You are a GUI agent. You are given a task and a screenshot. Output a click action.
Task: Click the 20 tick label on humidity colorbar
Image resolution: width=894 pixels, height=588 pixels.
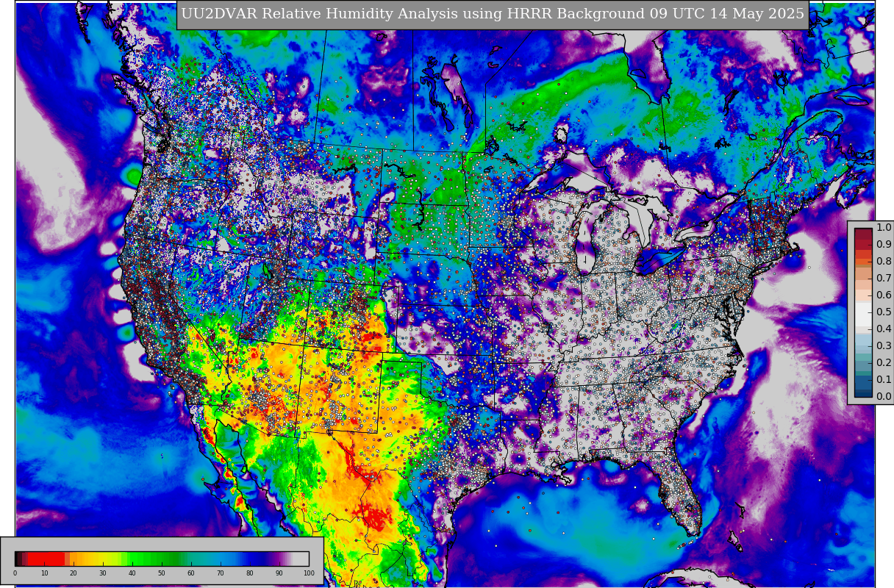pos(74,573)
